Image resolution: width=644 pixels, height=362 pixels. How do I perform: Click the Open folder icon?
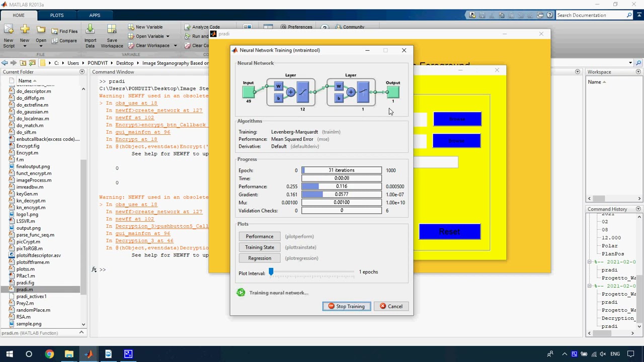point(41,30)
